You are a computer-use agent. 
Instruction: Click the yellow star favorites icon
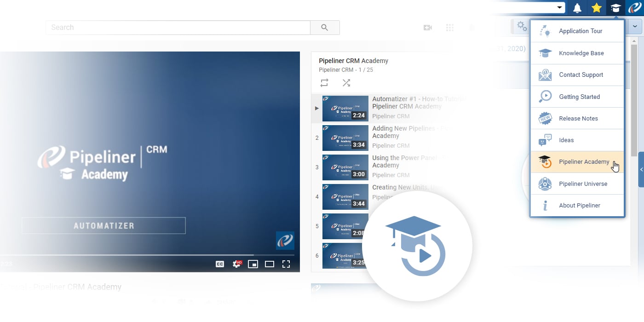coord(596,7)
